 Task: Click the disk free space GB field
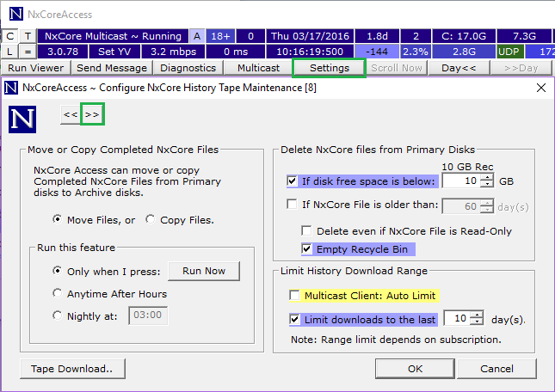(462, 181)
